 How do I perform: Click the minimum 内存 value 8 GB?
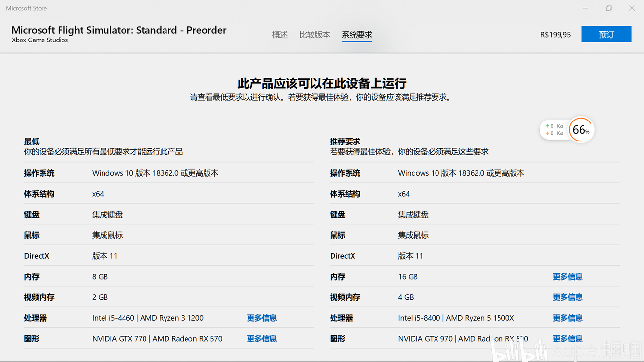[100, 276]
